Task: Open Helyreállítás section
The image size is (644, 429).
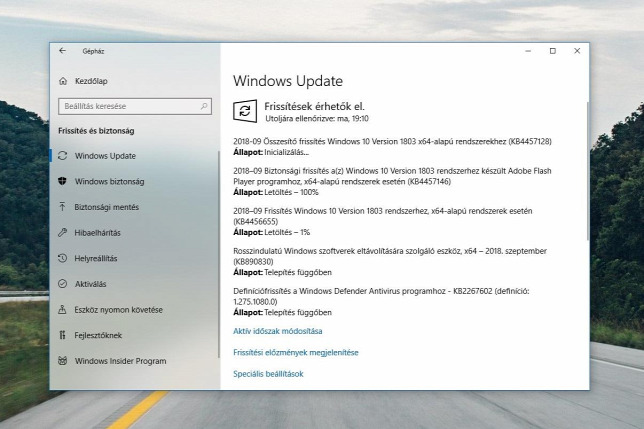Action: (96, 259)
